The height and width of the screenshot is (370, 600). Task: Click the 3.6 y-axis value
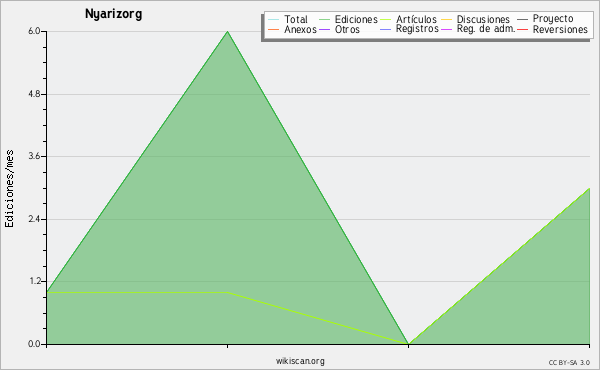[34, 156]
